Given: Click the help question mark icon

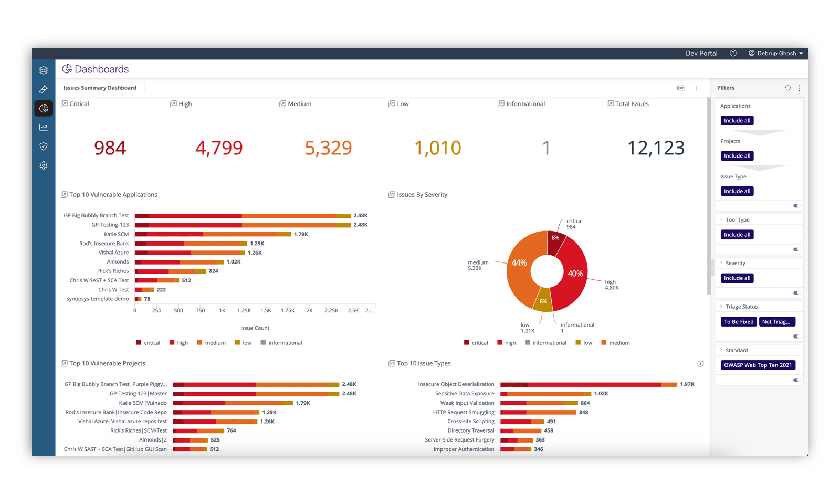Looking at the screenshot, I should tap(733, 53).
